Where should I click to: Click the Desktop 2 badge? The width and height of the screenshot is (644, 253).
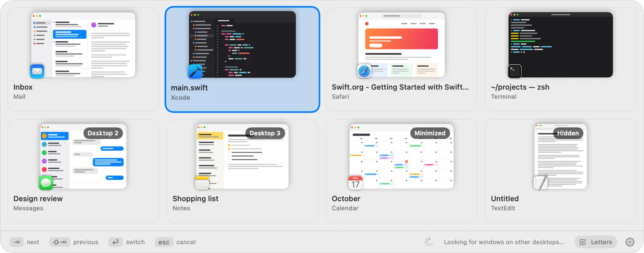(103, 133)
